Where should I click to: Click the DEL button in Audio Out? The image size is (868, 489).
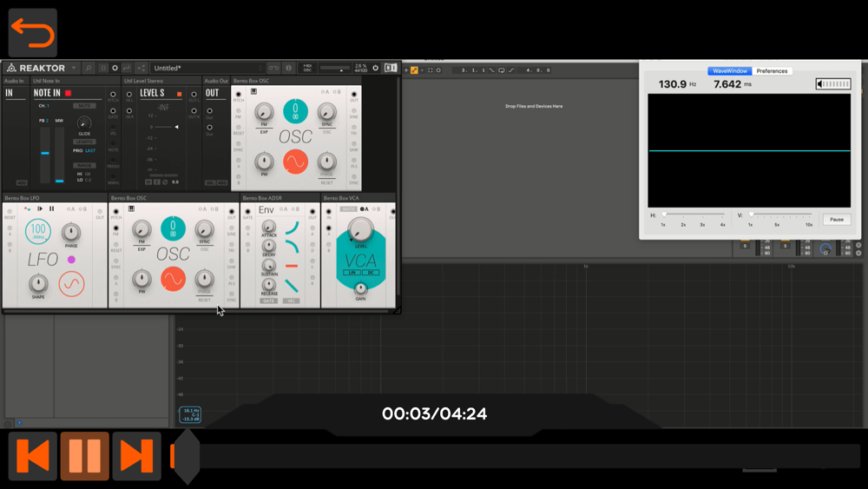210,182
